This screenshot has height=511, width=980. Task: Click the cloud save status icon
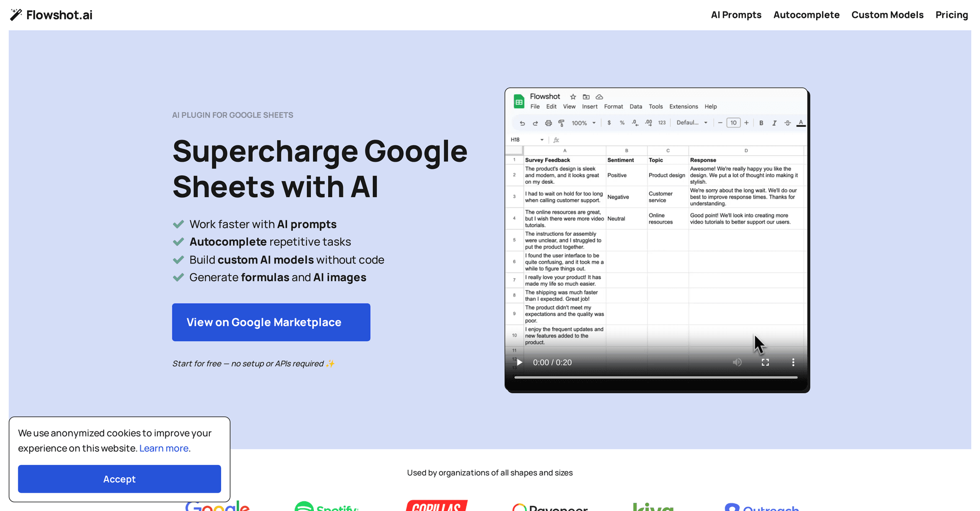599,96
